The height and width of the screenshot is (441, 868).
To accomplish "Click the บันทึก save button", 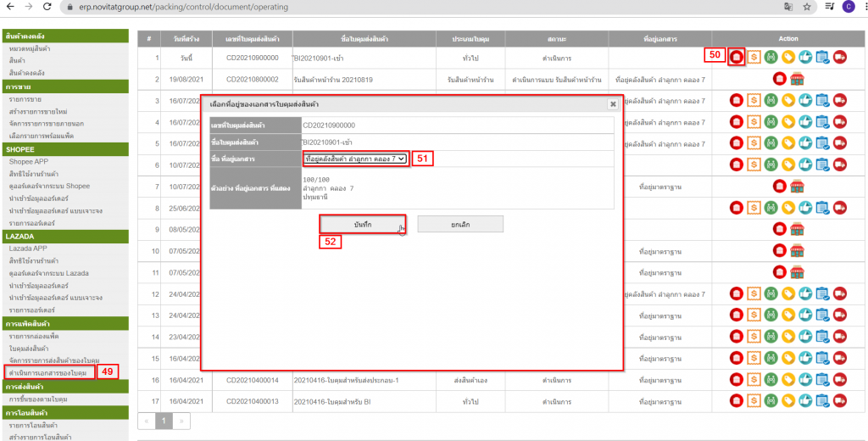I will click(362, 224).
